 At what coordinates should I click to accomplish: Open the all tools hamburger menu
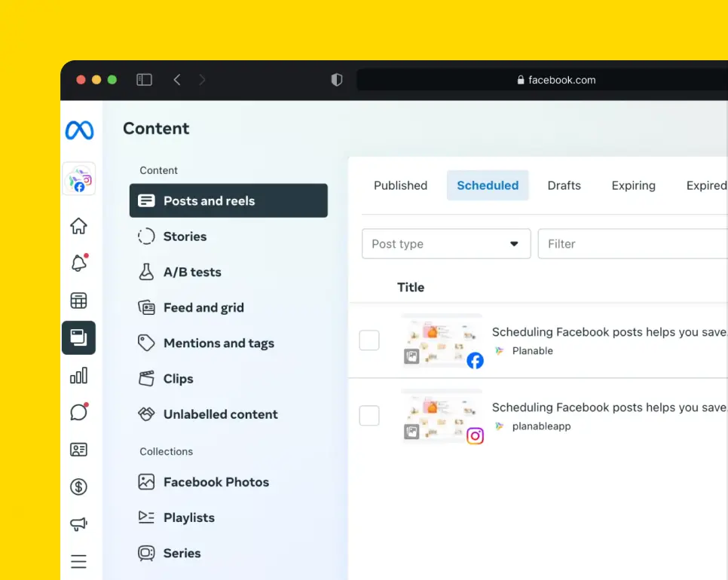pos(78,561)
